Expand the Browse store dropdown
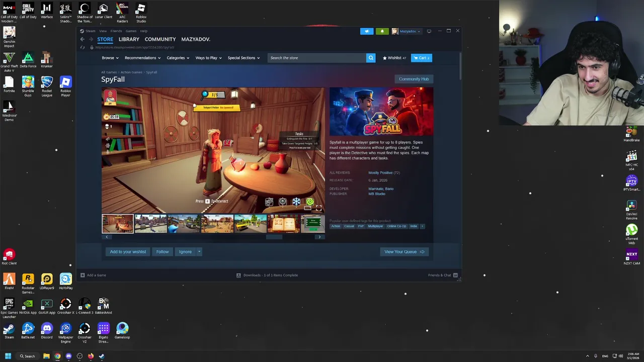 click(x=110, y=58)
